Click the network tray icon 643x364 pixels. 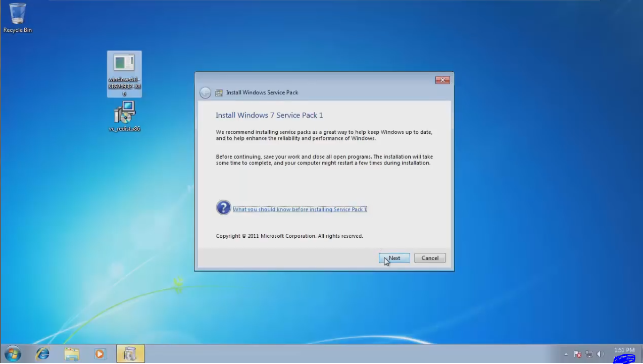(x=589, y=354)
